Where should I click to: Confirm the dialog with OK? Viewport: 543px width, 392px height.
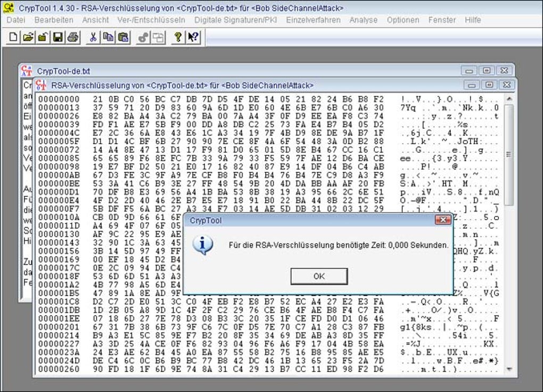[319, 276]
